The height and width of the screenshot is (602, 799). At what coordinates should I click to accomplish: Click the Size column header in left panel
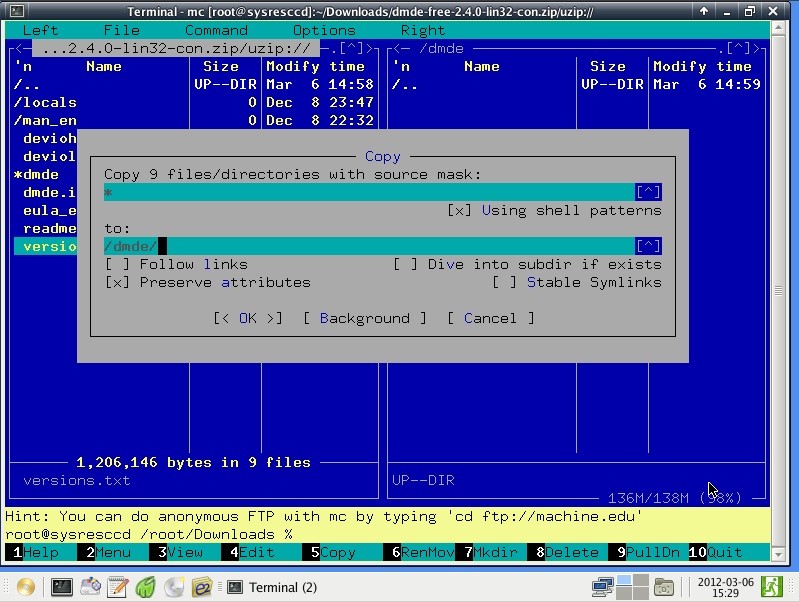coord(221,66)
